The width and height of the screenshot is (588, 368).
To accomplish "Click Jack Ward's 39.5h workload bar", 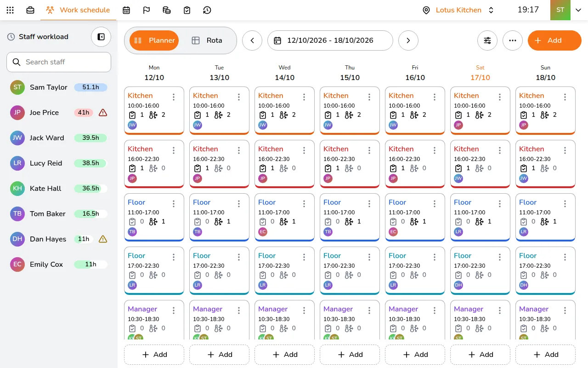I will pyautogui.click(x=90, y=138).
